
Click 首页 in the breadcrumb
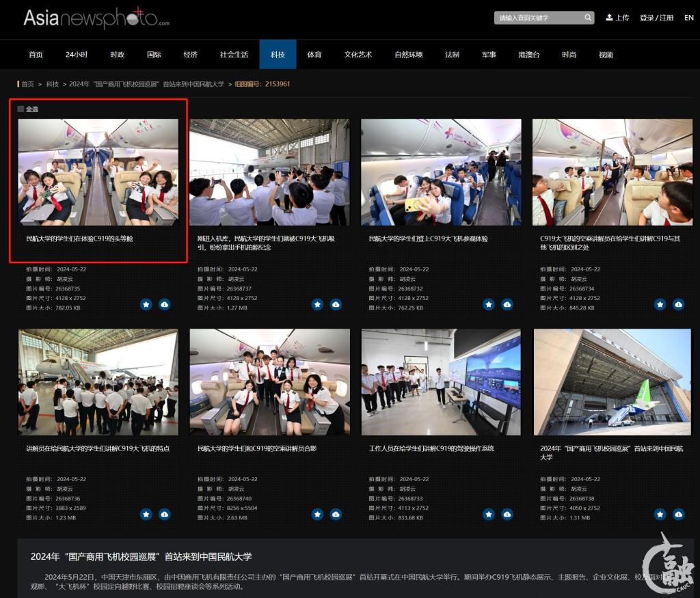pyautogui.click(x=27, y=84)
